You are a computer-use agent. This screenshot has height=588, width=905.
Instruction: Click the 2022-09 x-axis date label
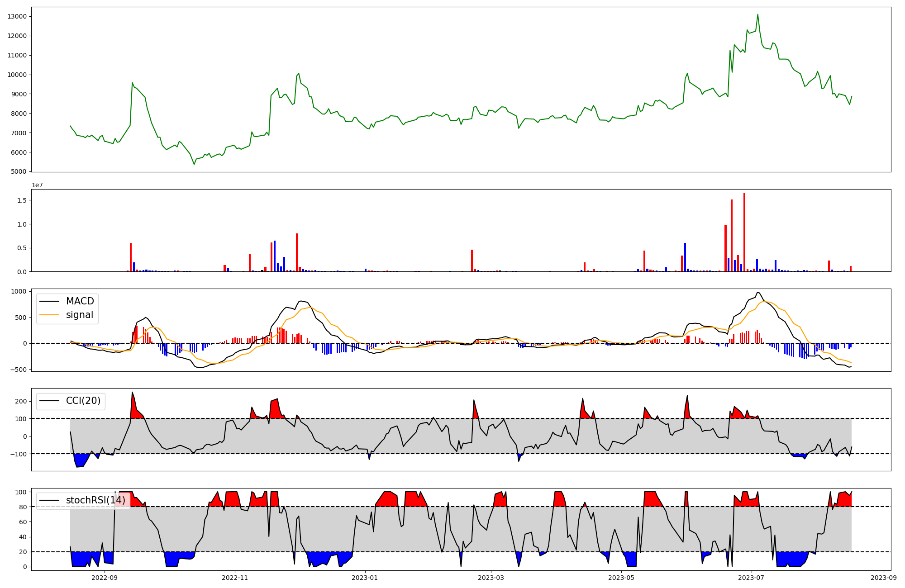click(x=105, y=578)
